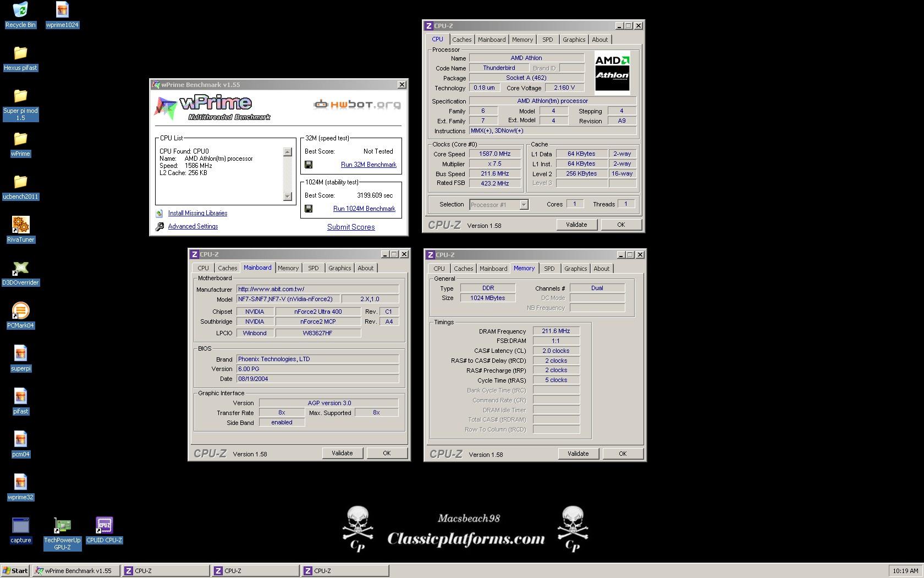The image size is (924, 578).
Task: Click Validate in CPU tab window
Action: point(576,225)
